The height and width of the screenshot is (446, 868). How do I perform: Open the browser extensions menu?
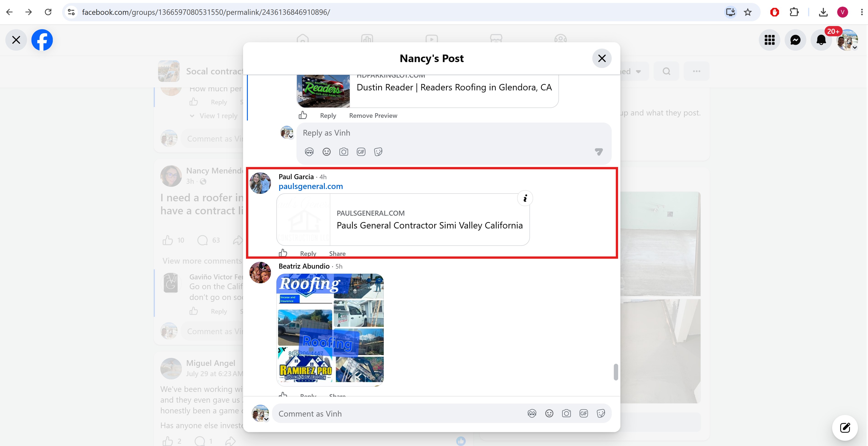(x=794, y=12)
